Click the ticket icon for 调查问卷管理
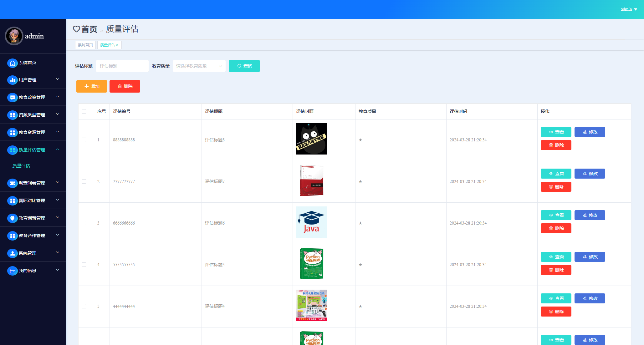The image size is (644, 345). [12, 183]
